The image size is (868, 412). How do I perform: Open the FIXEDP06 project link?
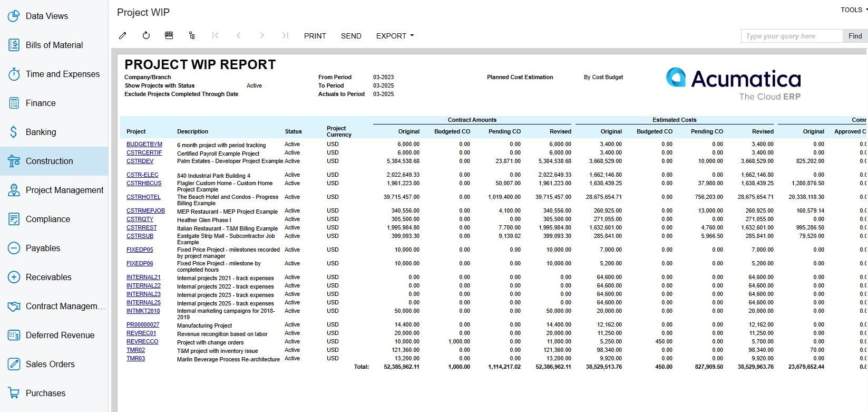[140, 263]
